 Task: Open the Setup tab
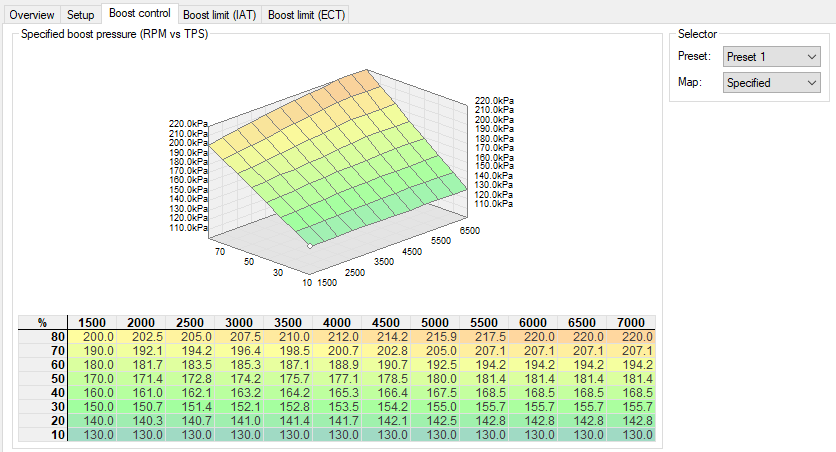tap(81, 14)
